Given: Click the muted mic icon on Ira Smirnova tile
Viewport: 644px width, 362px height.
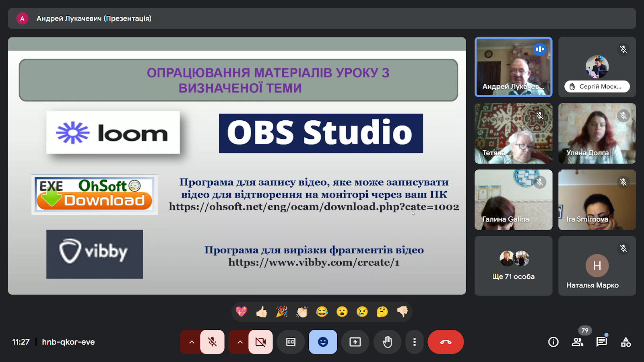Looking at the screenshot, I should tap(623, 182).
